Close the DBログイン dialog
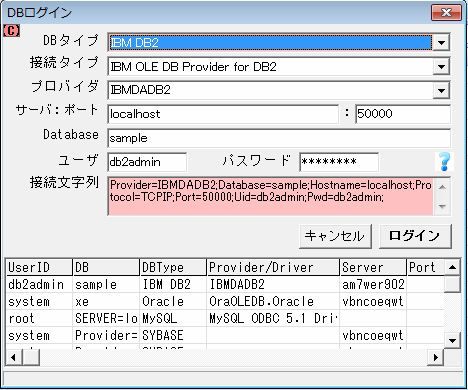Image resolution: width=468 pixels, height=390 pixels. 446,13
